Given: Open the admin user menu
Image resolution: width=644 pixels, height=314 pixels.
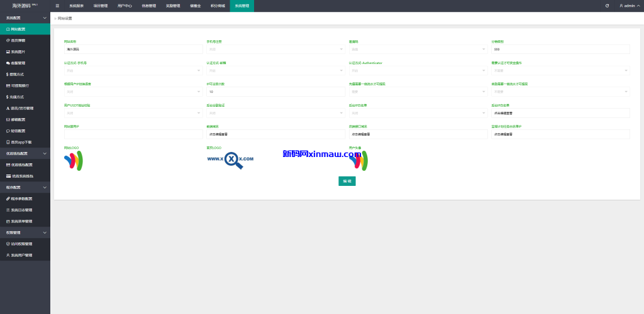Looking at the screenshot, I should [628, 6].
